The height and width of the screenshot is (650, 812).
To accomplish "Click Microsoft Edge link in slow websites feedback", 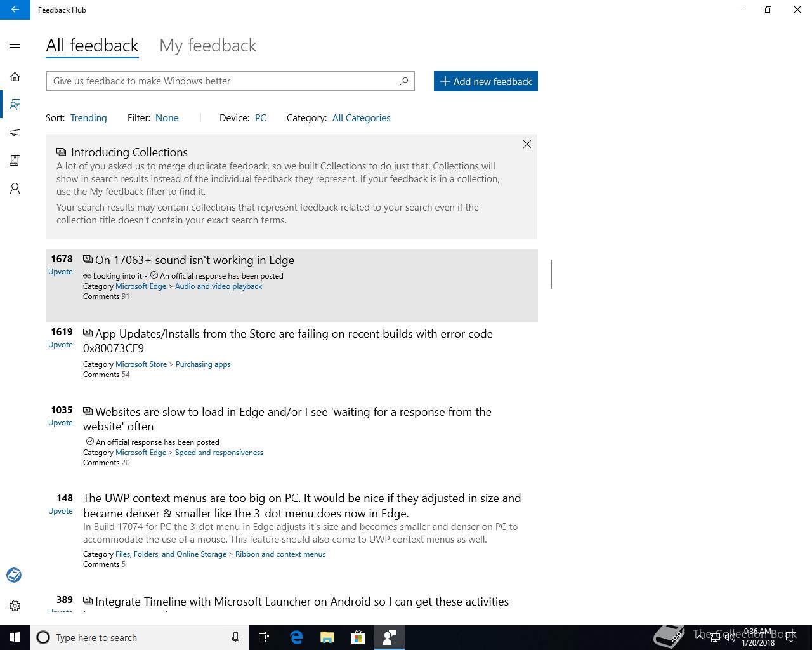I will pyautogui.click(x=141, y=453).
